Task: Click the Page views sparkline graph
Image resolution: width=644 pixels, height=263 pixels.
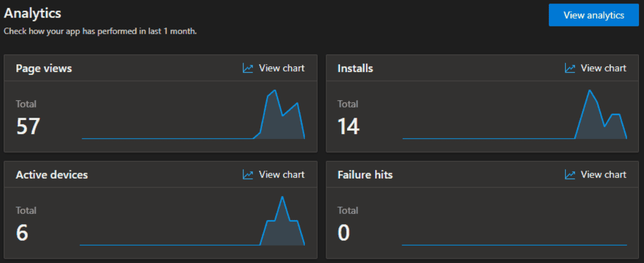Action: (x=193, y=114)
